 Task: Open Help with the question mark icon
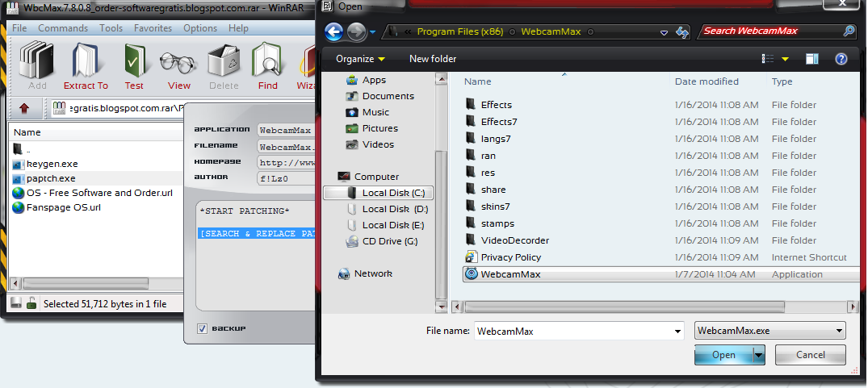pyautogui.click(x=841, y=59)
